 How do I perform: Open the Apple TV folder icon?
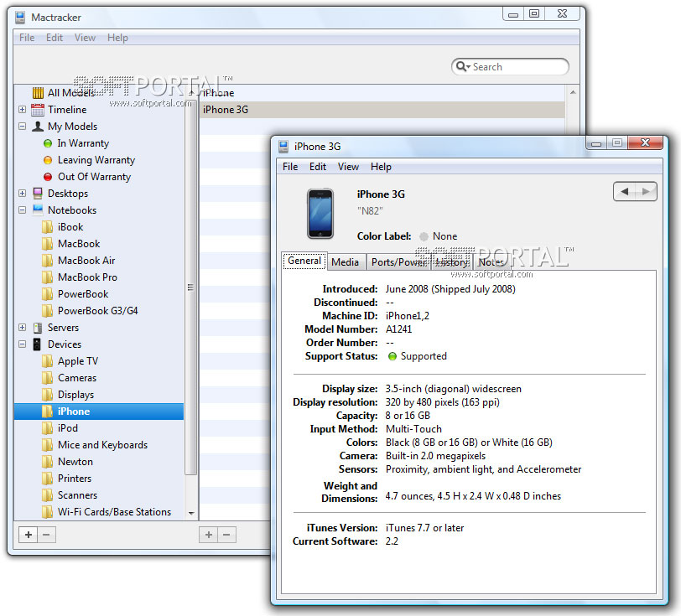[47, 361]
